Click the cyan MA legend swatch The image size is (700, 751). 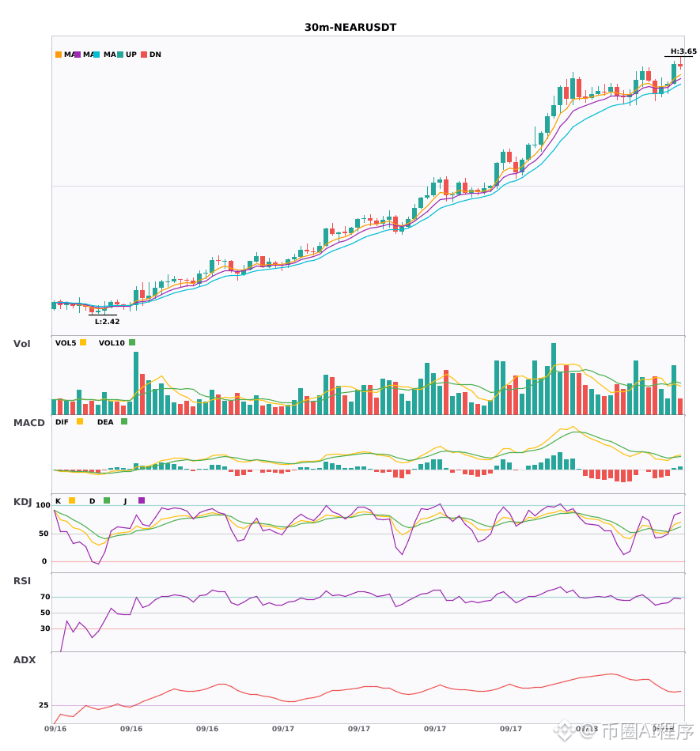(x=96, y=55)
